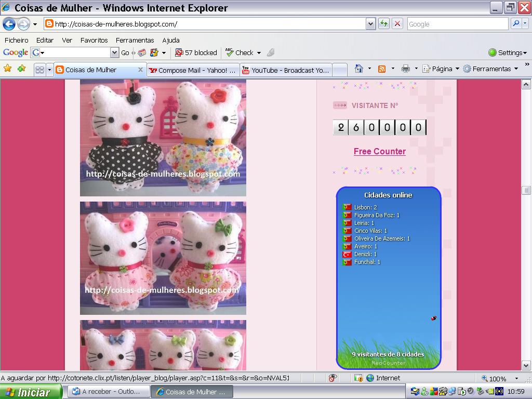This screenshot has width=532, height=399.
Task: Open the Página command bar menu
Action: [441, 69]
